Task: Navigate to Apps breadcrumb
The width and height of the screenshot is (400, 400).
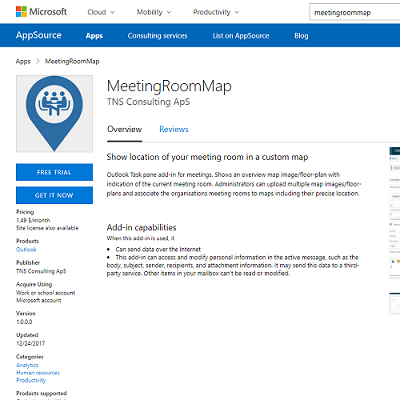Action: (23, 61)
